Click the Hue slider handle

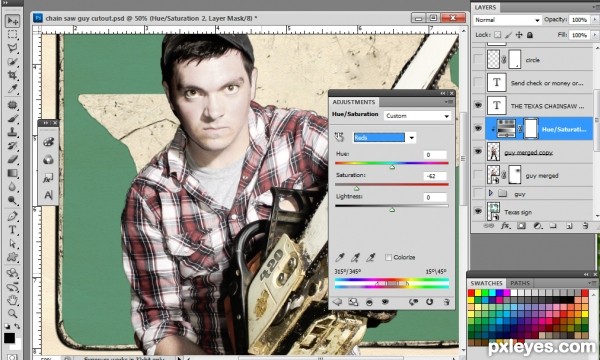click(x=392, y=167)
